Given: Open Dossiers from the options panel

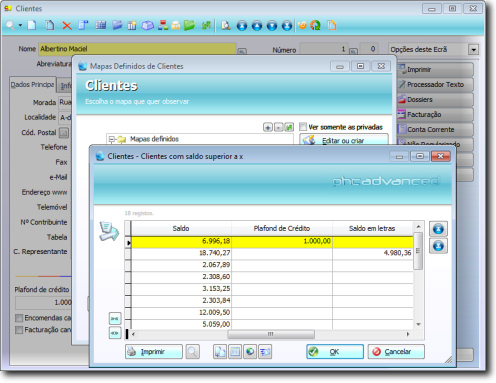Looking at the screenshot, I should (435, 100).
